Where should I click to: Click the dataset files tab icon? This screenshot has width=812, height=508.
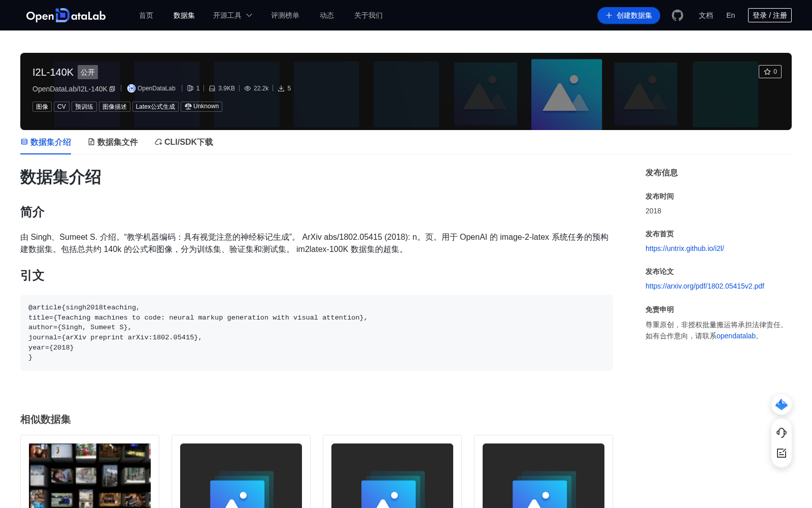91,142
